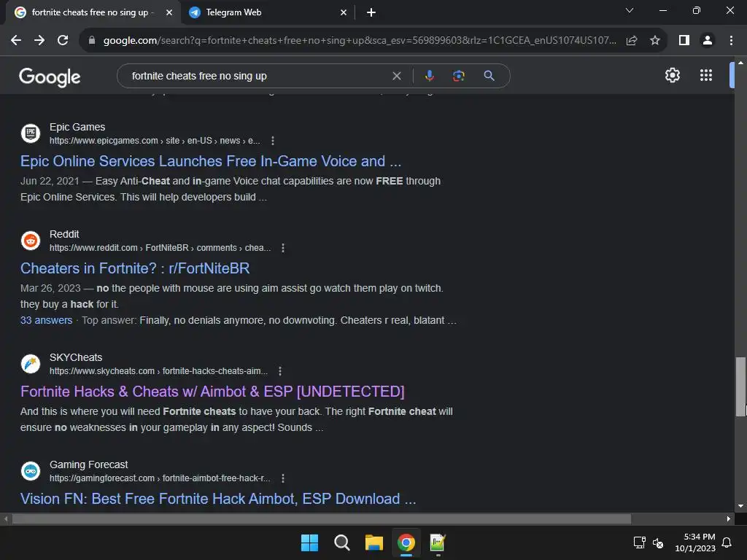This screenshot has width=747, height=560.
Task: Open the Chrome side panel
Action: (x=684, y=41)
